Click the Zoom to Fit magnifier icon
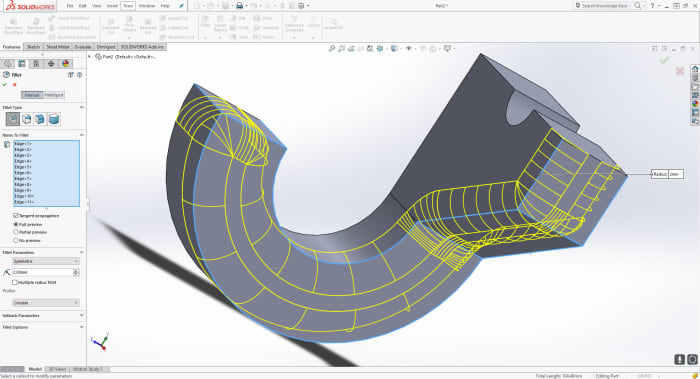The image size is (700, 379). [332, 49]
